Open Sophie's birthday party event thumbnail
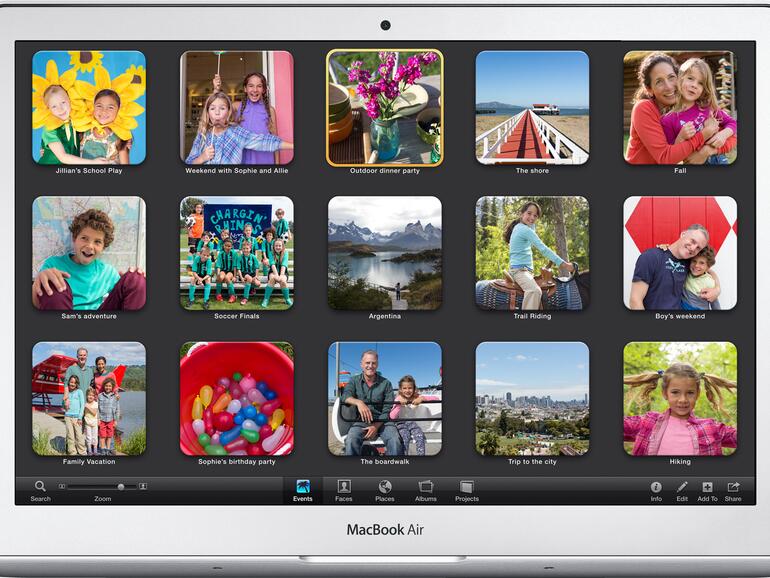The image size is (770, 578). click(x=237, y=399)
